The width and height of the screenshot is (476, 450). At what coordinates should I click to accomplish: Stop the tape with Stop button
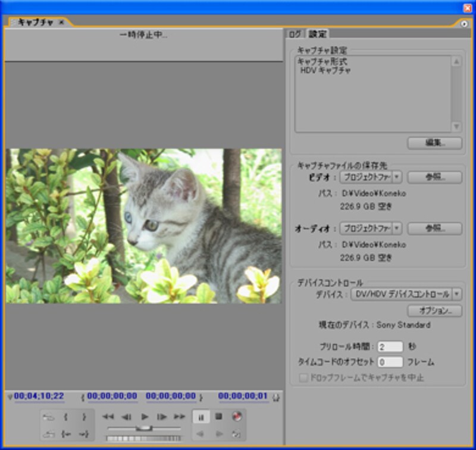point(218,417)
